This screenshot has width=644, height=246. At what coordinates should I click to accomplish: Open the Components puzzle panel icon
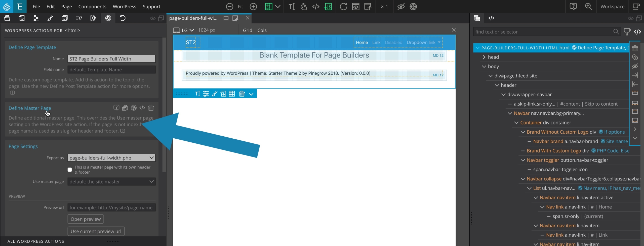pyautogui.click(x=93, y=18)
